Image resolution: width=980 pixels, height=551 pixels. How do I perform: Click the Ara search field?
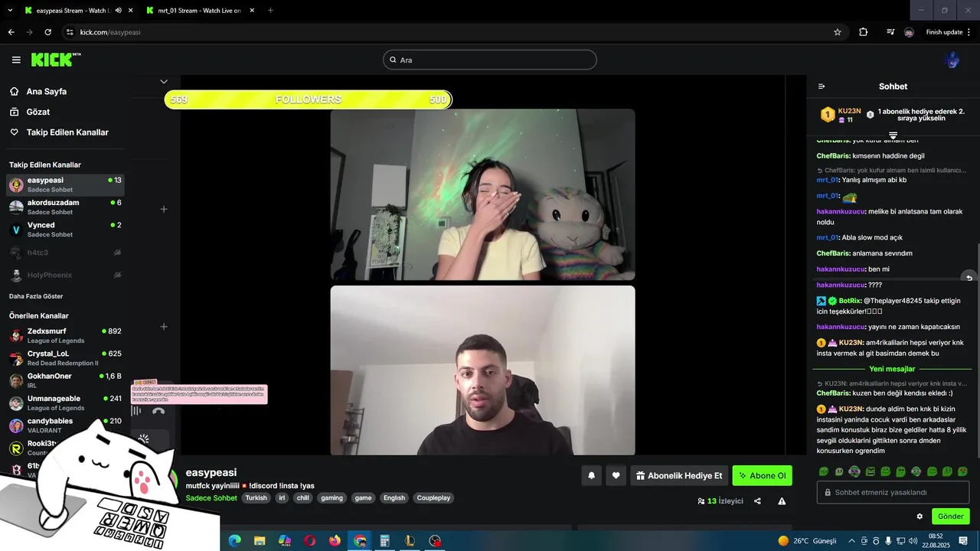click(x=490, y=60)
